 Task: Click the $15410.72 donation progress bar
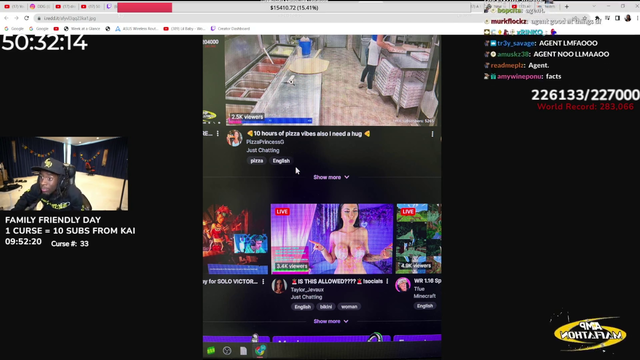point(294,7)
